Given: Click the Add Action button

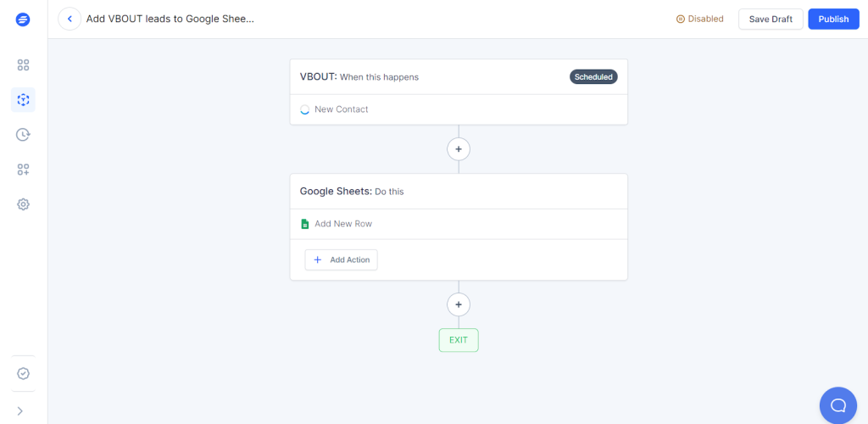Looking at the screenshot, I should [342, 259].
